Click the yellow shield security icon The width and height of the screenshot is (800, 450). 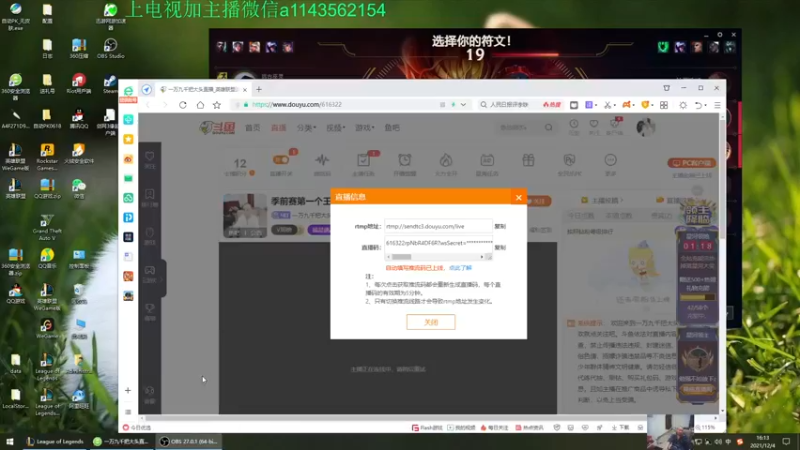(x=645, y=105)
